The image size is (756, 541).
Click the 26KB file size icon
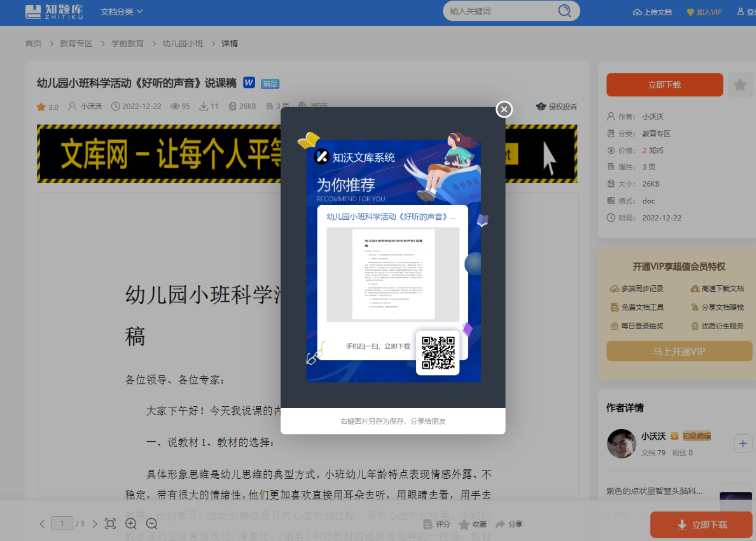click(x=232, y=107)
